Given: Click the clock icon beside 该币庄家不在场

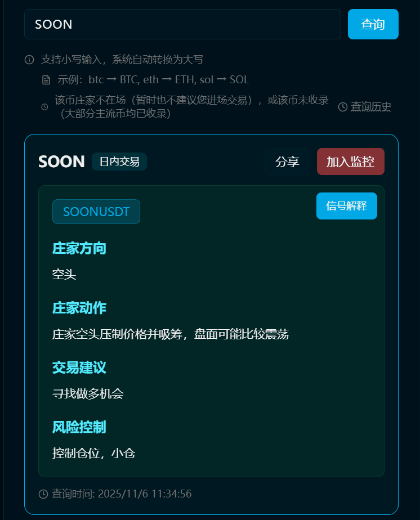Looking at the screenshot, I should tap(44, 107).
